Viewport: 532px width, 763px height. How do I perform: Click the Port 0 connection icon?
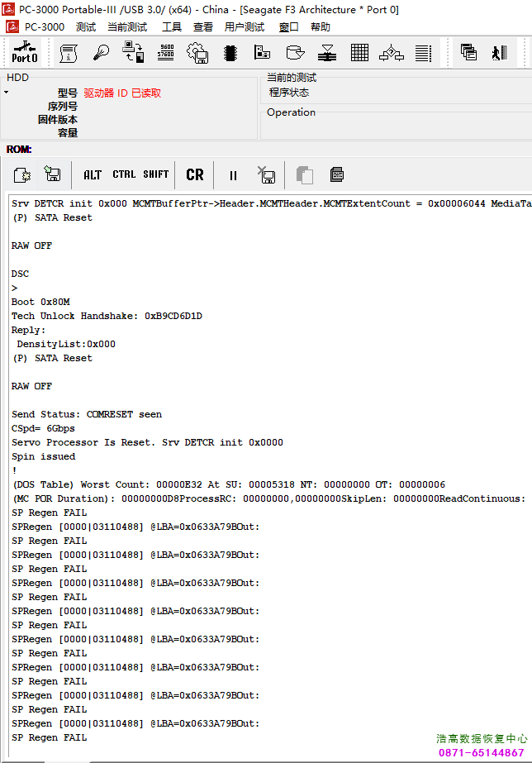24,53
